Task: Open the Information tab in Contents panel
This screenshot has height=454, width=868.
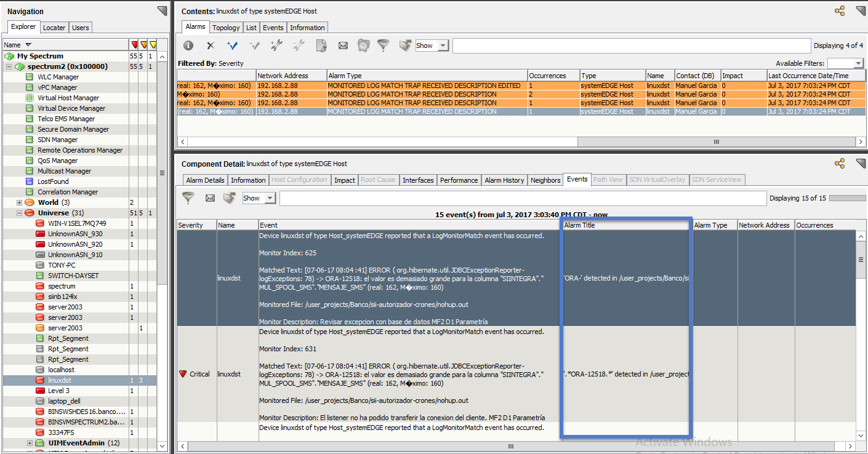Action: click(x=307, y=28)
